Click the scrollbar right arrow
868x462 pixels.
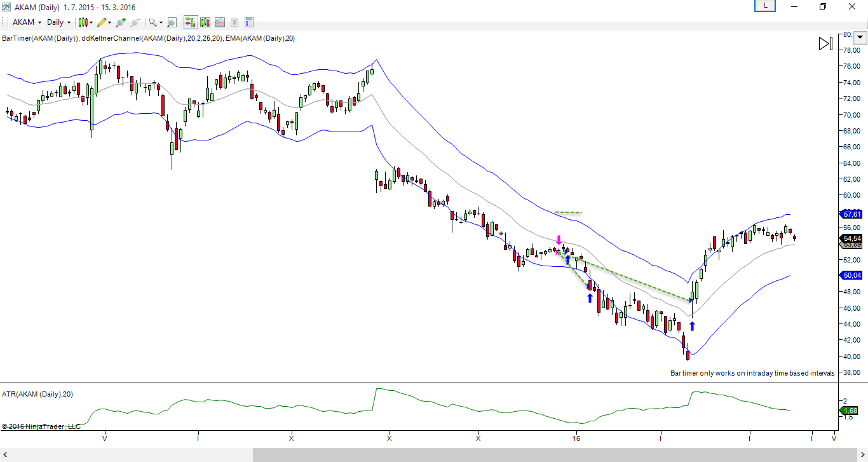tap(862, 455)
